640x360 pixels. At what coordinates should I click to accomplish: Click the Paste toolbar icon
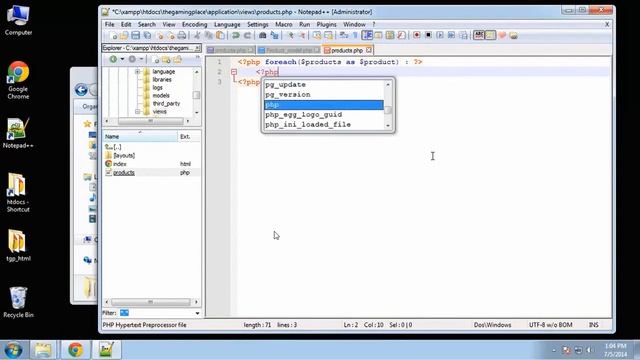click(x=220, y=36)
